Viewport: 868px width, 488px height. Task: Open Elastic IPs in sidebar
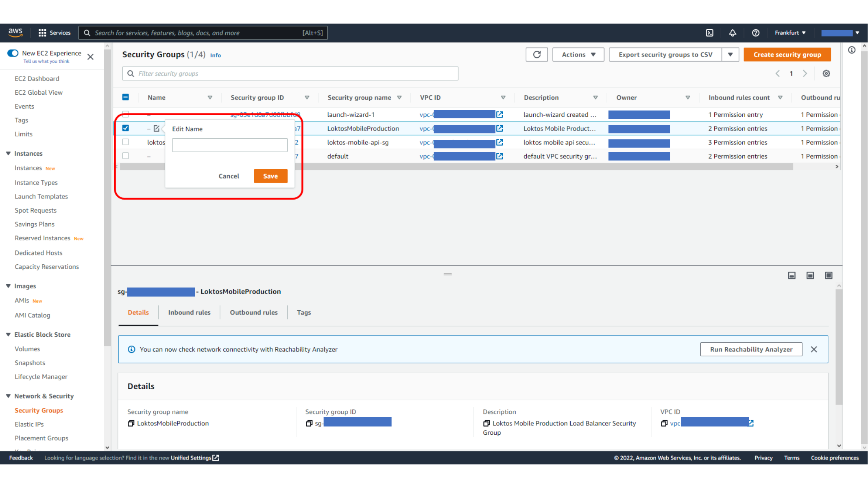point(29,424)
